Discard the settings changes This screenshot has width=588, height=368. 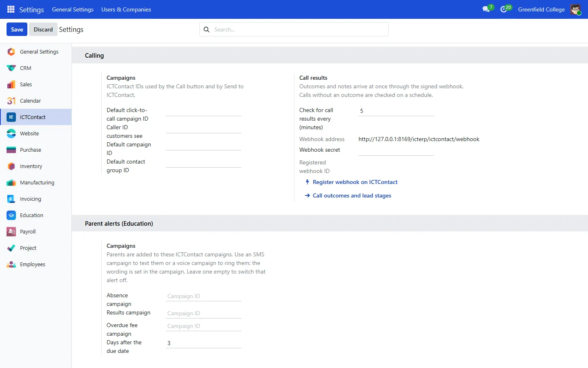click(x=43, y=29)
